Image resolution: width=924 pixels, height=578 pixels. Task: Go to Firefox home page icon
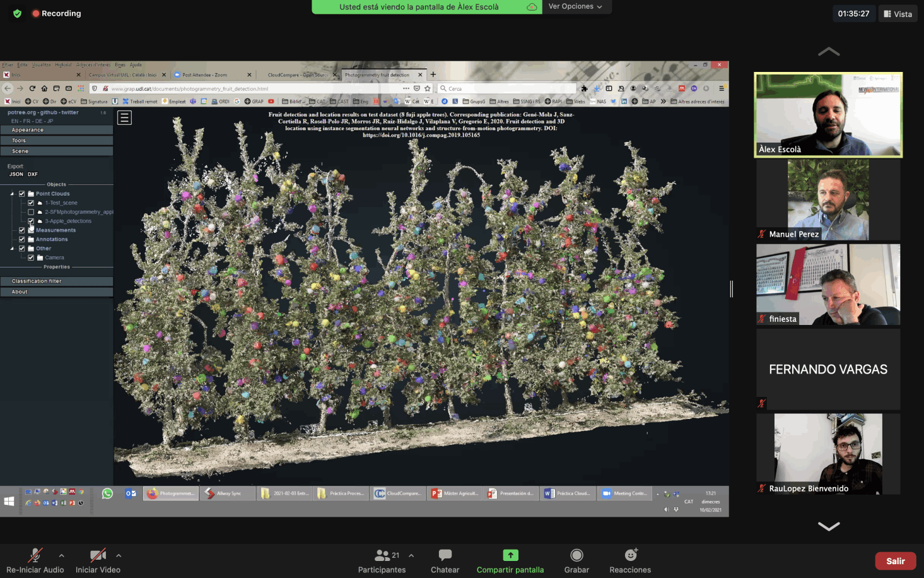point(44,88)
